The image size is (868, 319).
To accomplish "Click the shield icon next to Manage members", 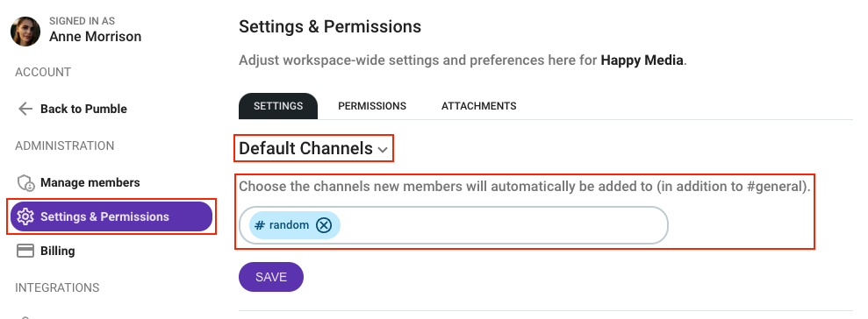I will point(25,182).
